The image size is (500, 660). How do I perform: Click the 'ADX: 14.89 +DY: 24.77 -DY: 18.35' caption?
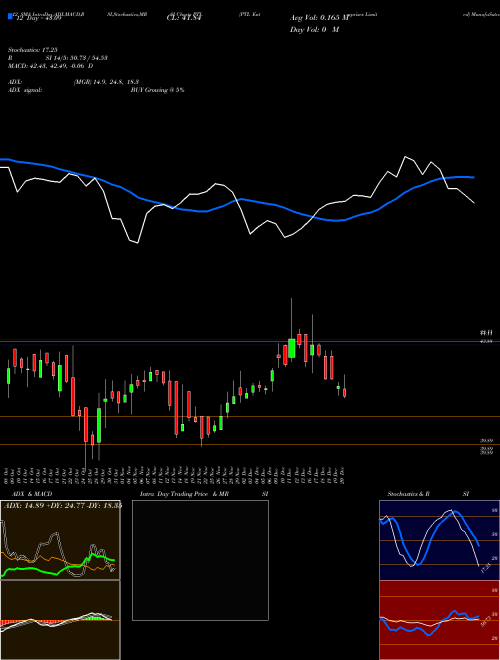pos(63,506)
